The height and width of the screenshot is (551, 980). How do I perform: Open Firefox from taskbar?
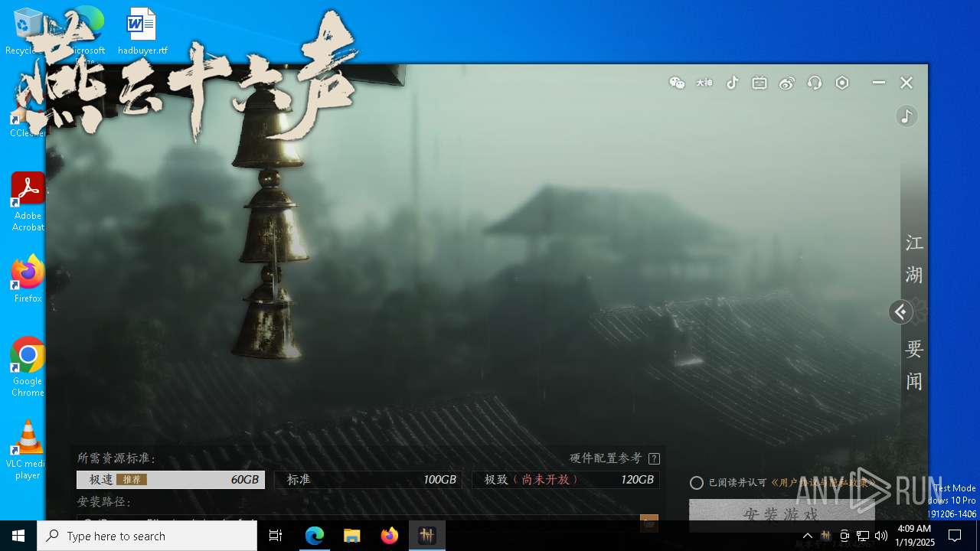[x=390, y=536]
